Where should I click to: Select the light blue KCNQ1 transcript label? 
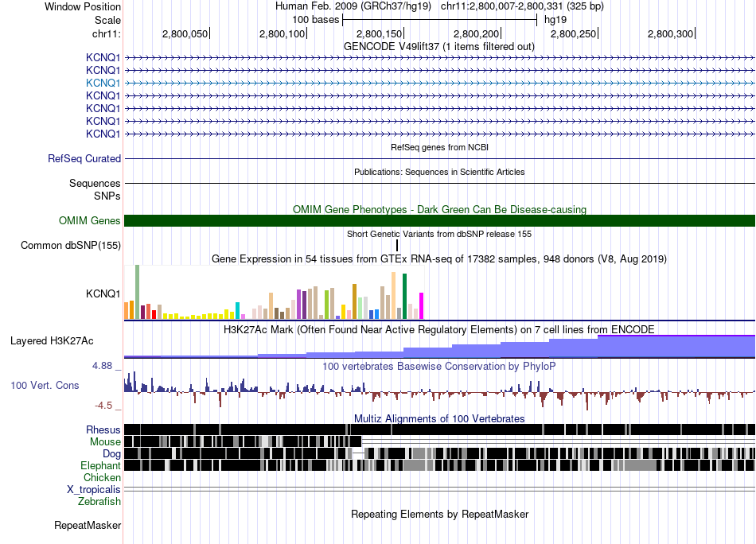tap(103, 83)
